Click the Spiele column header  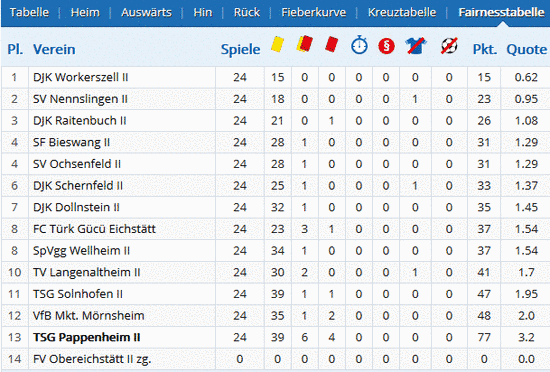(240, 49)
